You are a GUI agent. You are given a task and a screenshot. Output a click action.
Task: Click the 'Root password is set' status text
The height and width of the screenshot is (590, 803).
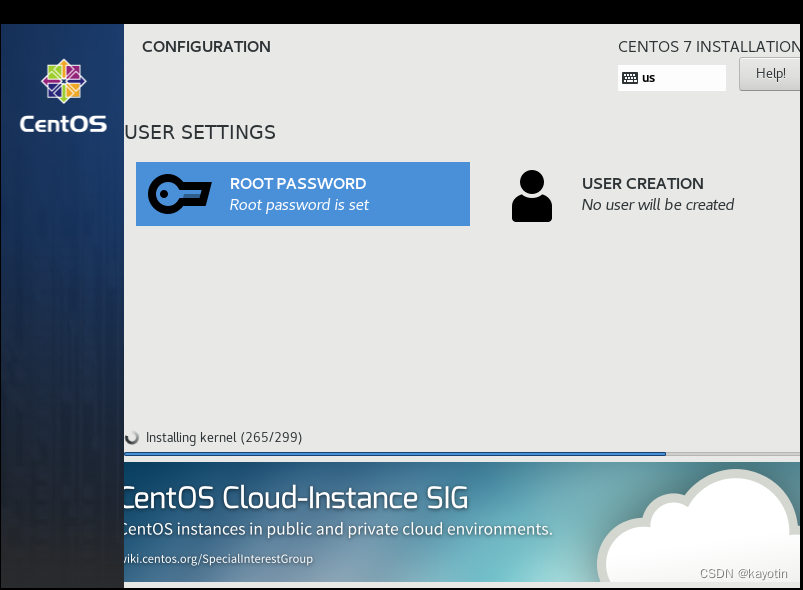pos(299,205)
